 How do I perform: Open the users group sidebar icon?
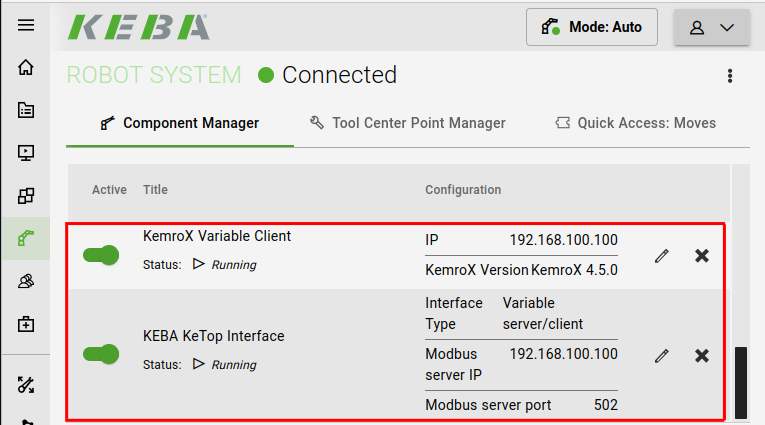click(26, 281)
